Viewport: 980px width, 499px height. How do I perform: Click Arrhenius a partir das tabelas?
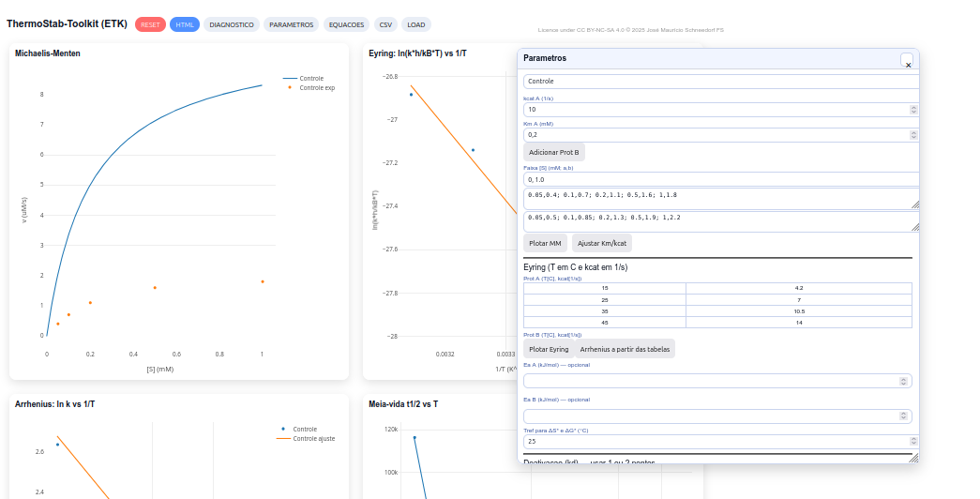[x=625, y=349]
